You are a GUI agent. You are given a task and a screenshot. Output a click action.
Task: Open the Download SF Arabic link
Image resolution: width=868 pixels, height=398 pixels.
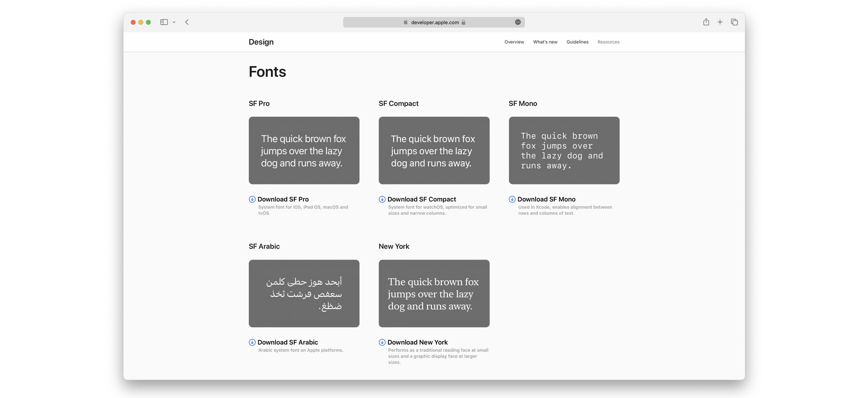288,342
